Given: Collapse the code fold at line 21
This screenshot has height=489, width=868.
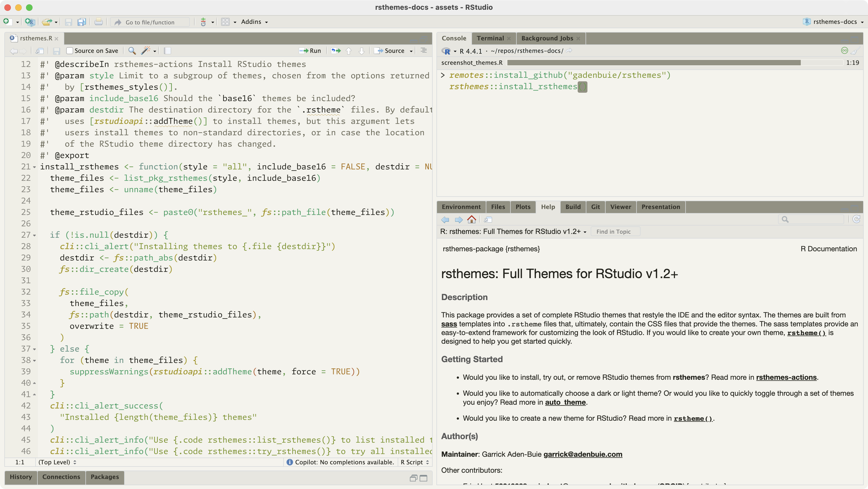Looking at the screenshot, I should 34,167.
